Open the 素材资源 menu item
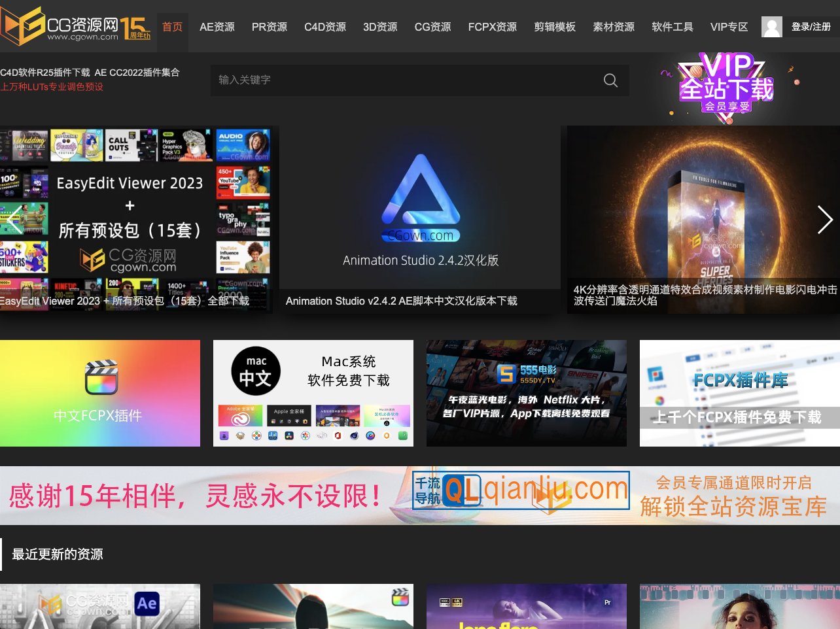This screenshot has height=629, width=840. click(613, 27)
